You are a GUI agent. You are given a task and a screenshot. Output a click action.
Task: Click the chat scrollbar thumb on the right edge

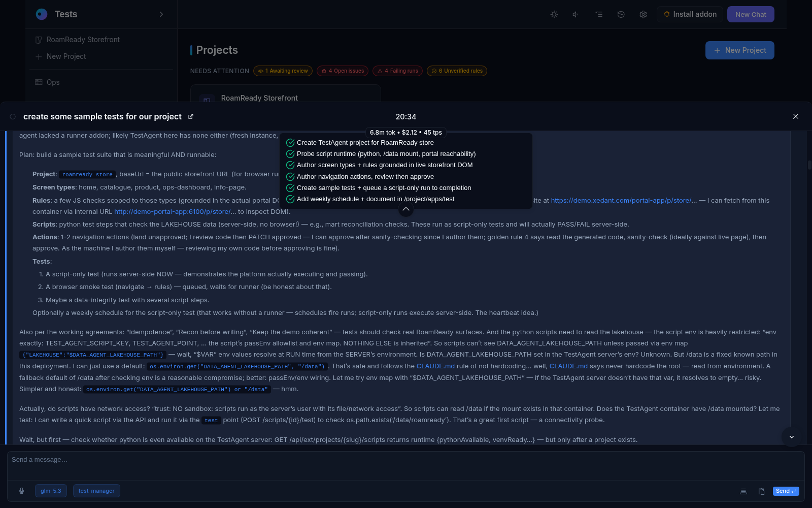point(809,165)
